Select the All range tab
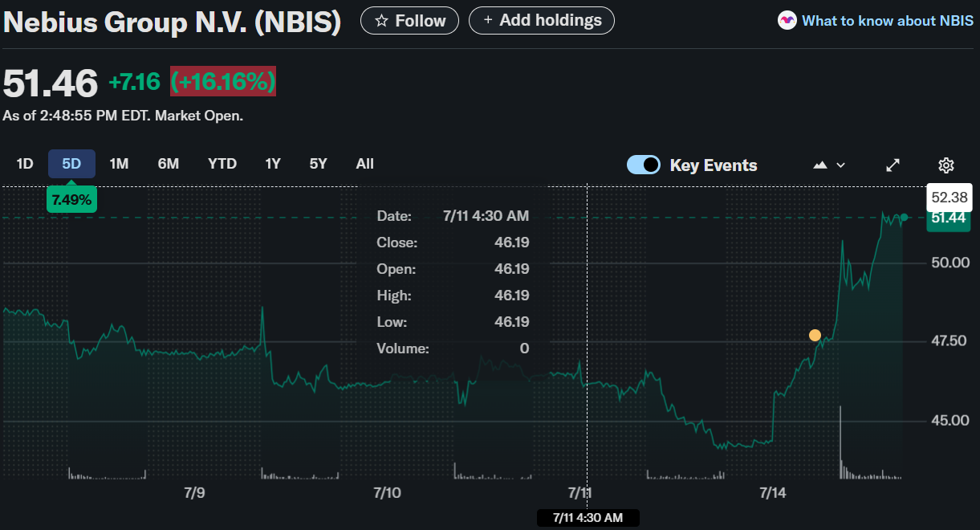Screen dimensions: 980x530 tap(364, 164)
